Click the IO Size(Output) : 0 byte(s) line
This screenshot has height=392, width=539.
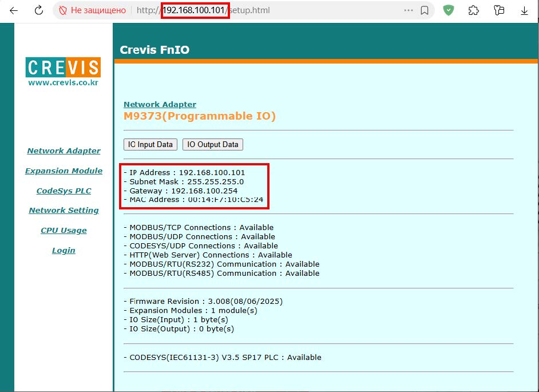pos(179,329)
